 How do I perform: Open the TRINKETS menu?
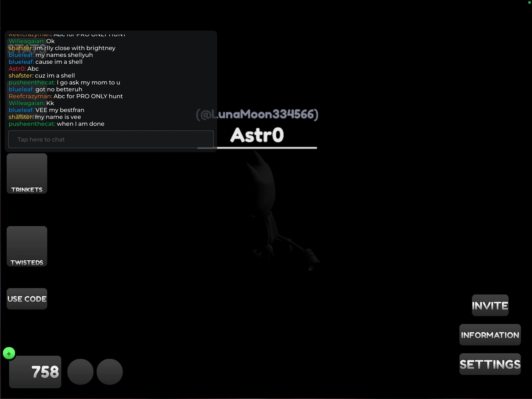(x=27, y=173)
